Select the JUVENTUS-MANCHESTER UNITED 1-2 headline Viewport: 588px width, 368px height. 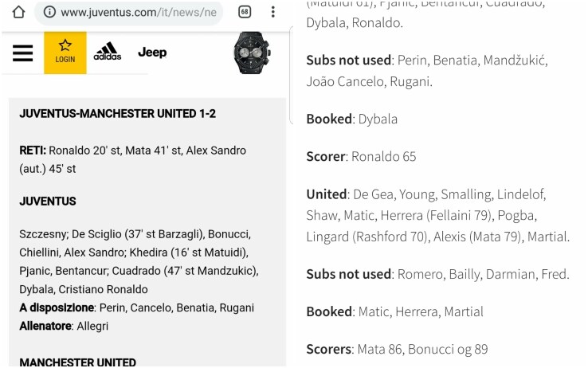117,114
